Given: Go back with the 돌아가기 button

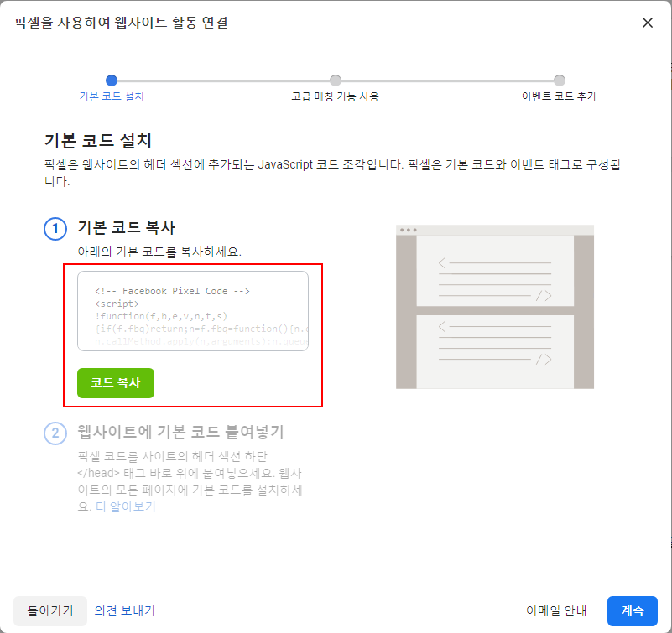Looking at the screenshot, I should (50, 610).
